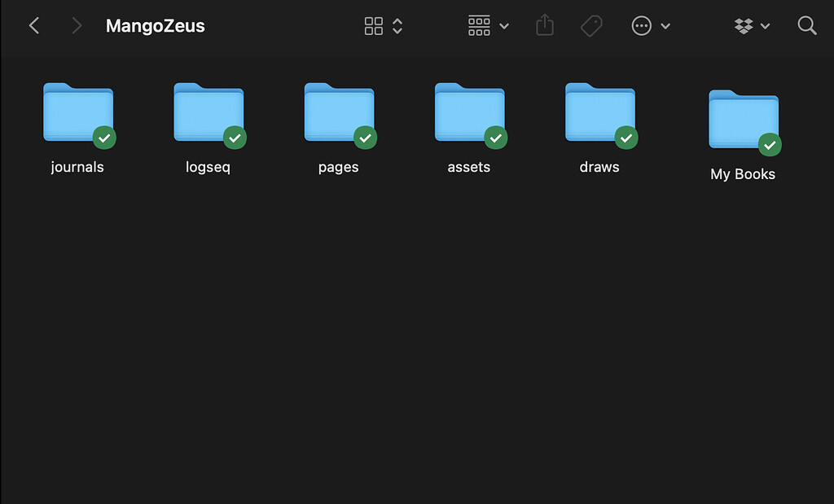
Task: Open the dropdown next to the list view icon
Action: (504, 25)
